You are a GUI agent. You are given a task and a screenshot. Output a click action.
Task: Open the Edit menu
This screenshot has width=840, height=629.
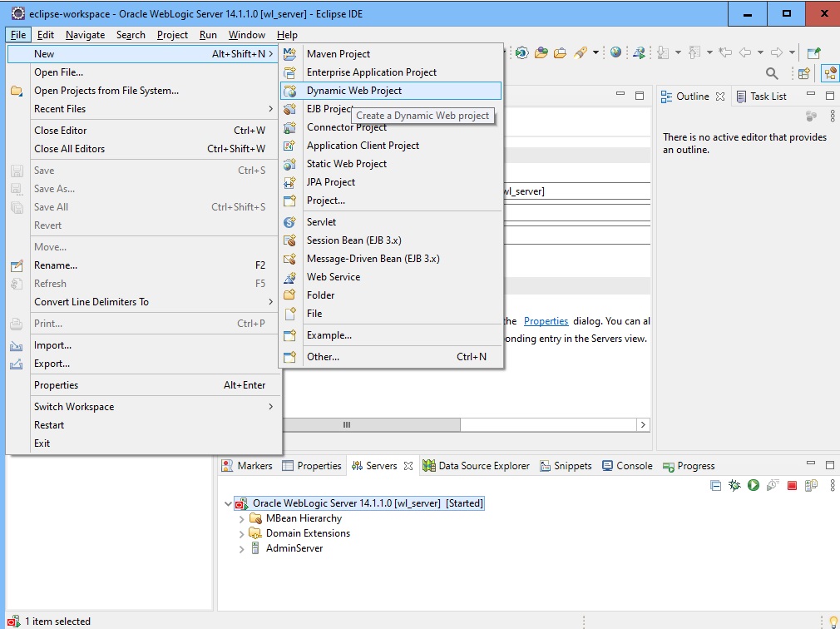pos(46,35)
